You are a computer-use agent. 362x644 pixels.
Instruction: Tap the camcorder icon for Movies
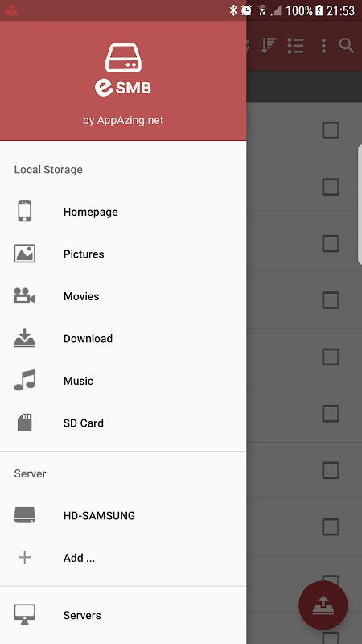pyautogui.click(x=25, y=295)
